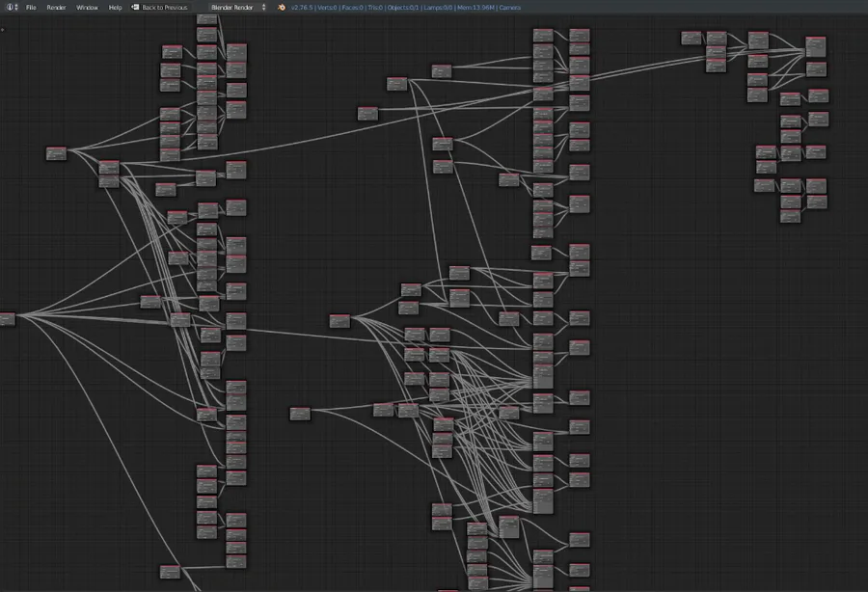Click the Info editor type icon
The image size is (868, 592).
point(10,7)
